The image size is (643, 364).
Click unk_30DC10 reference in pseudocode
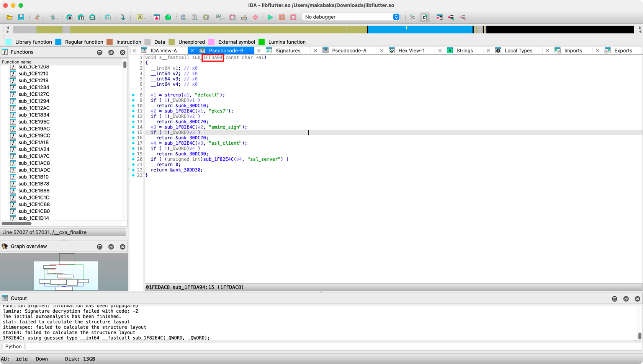click(x=192, y=106)
